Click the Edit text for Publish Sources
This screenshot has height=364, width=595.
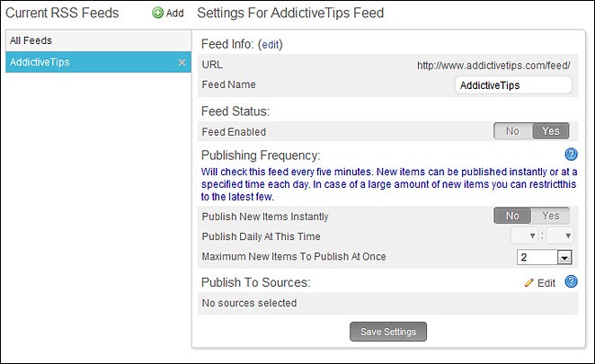[x=546, y=283]
